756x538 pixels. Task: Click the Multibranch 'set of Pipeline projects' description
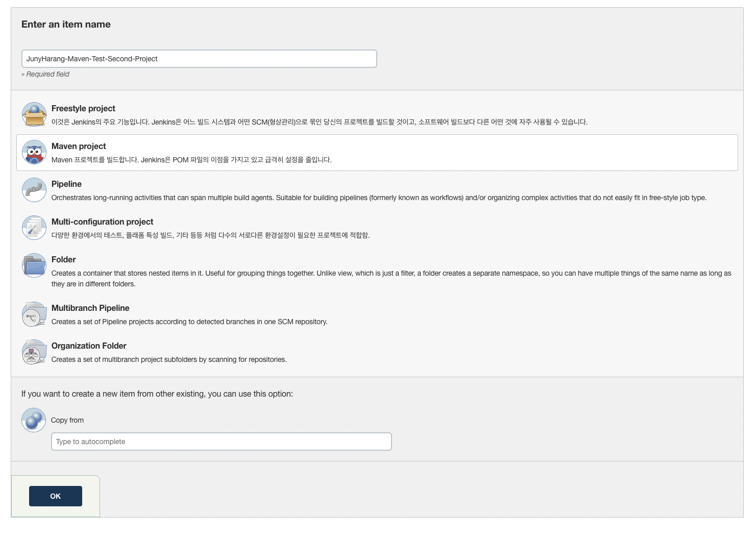189,322
